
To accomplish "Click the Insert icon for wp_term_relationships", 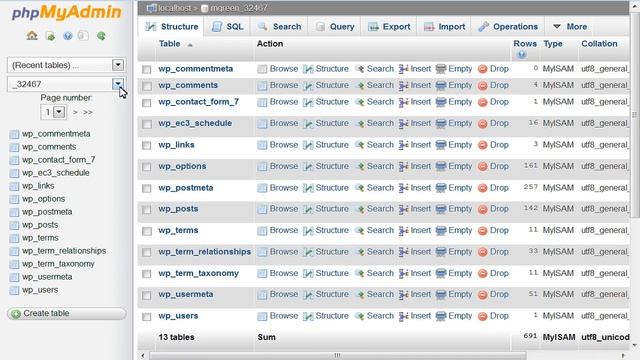I will point(404,252).
